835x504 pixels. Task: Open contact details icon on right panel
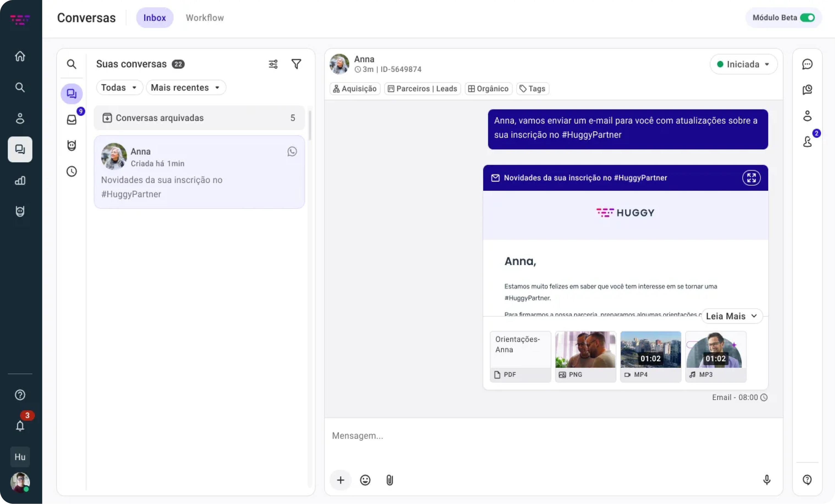coord(807,116)
